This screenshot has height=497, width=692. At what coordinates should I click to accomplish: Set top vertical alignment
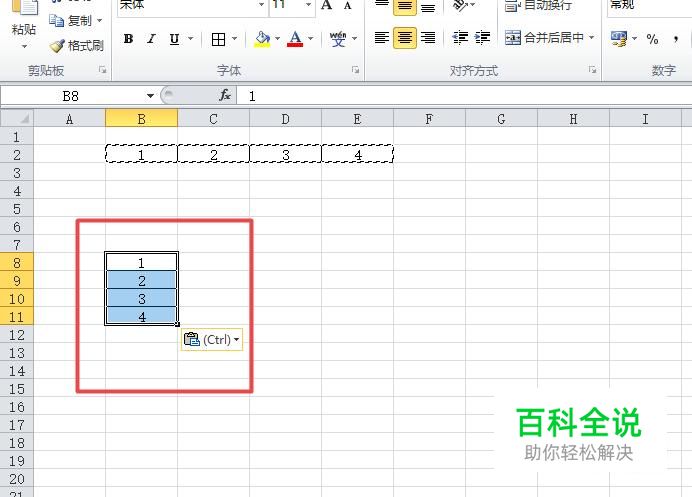(382, 5)
